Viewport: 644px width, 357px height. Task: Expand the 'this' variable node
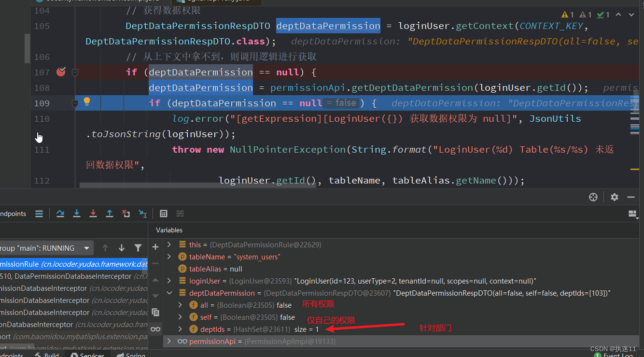169,244
